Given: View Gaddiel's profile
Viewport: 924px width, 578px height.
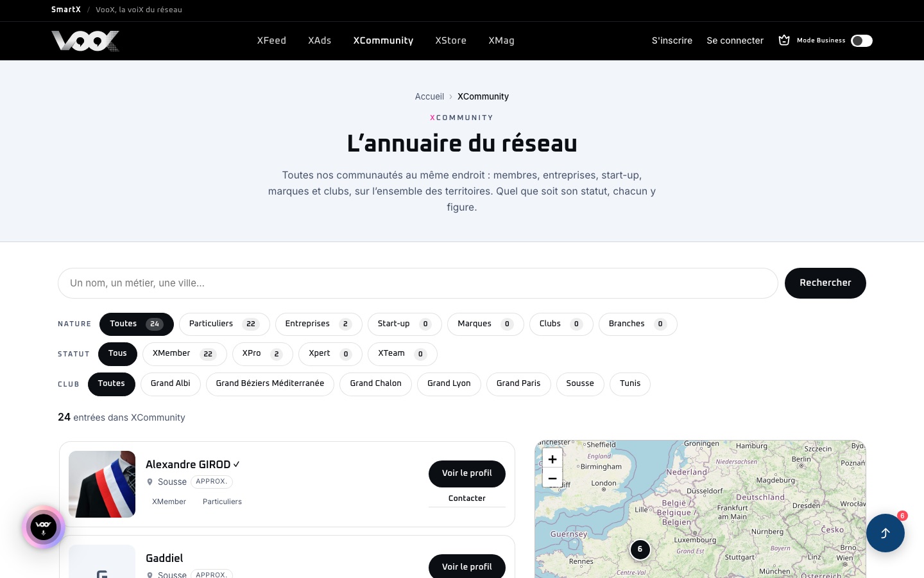Looking at the screenshot, I should [x=467, y=566].
